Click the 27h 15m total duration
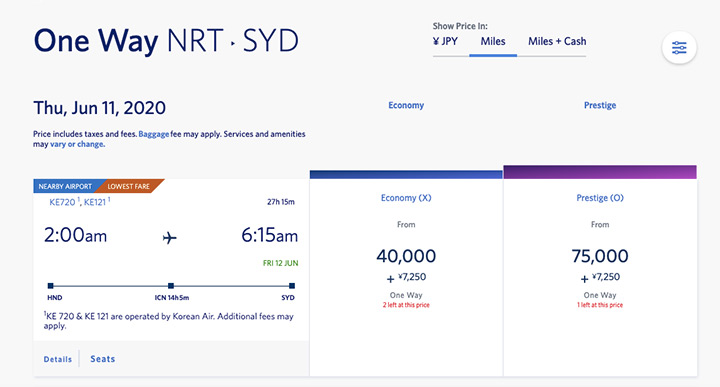 click(x=281, y=202)
